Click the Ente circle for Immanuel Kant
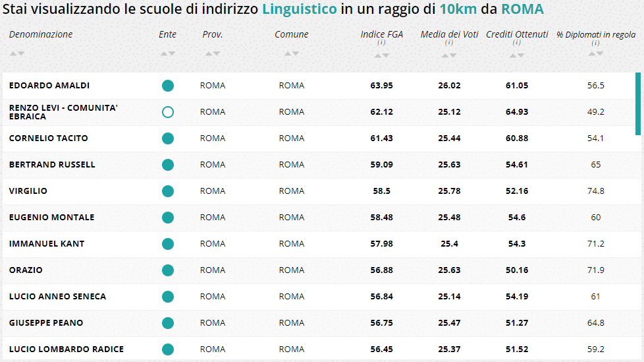 point(168,244)
